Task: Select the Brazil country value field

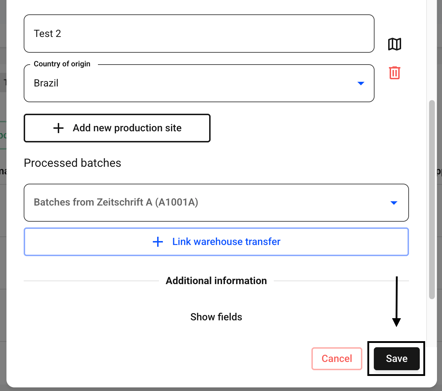Action: point(199,83)
